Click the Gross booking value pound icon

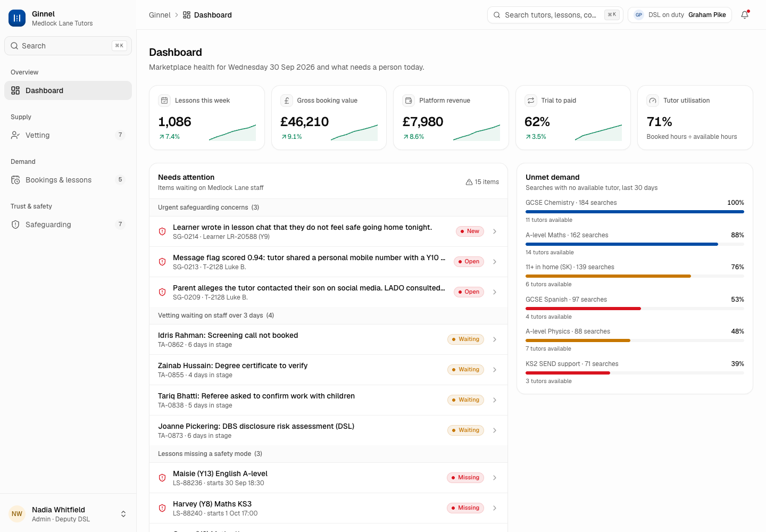287,101
